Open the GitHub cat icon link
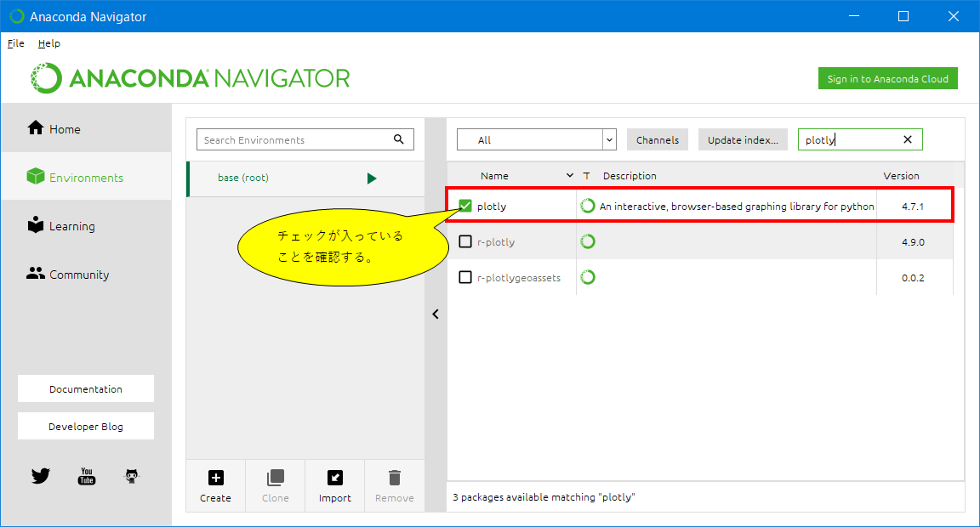This screenshot has height=527, width=980. (x=131, y=476)
